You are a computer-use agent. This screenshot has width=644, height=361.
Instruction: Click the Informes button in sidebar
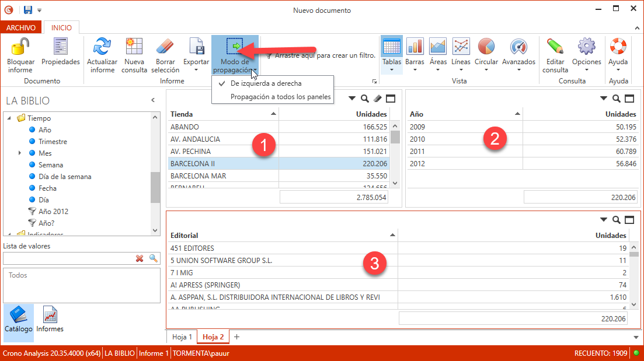(50, 320)
